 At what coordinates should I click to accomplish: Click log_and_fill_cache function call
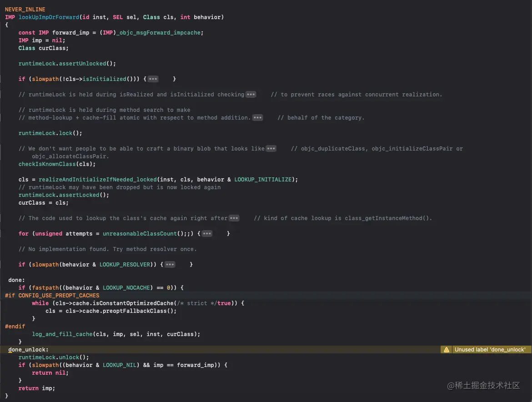point(62,334)
